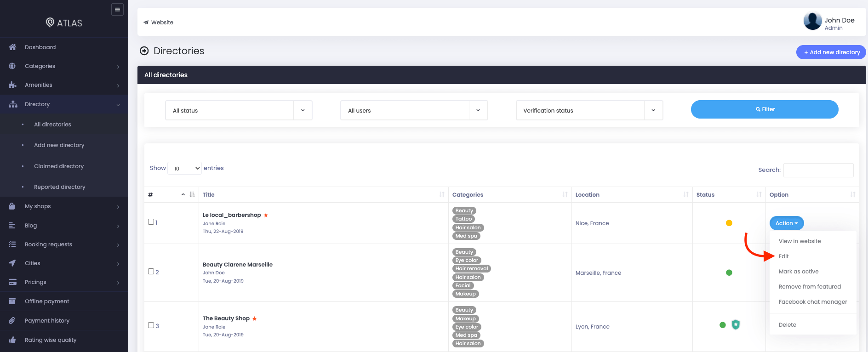
Task: Click the Payment history paperclip icon
Action: 12,320
